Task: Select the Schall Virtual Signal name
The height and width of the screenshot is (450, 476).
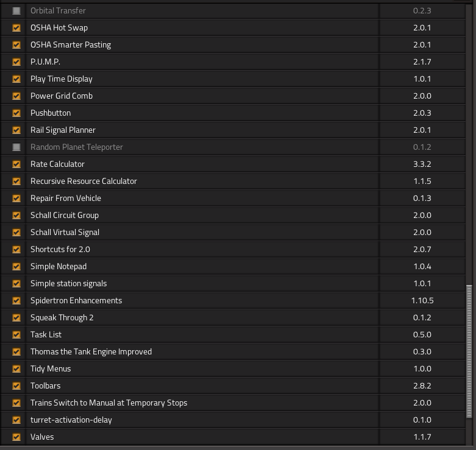Action: click(x=65, y=232)
